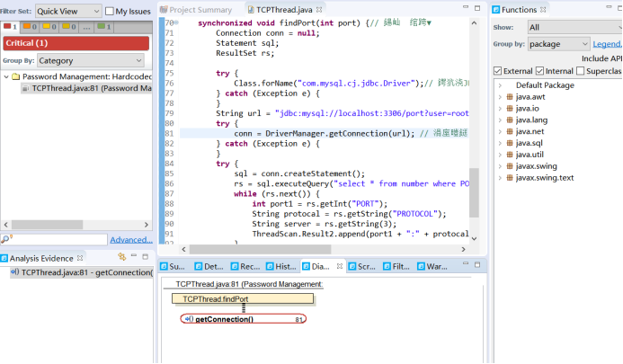The height and width of the screenshot is (364, 623).
Task: Expand the java.awt package node
Action: [x=500, y=96]
